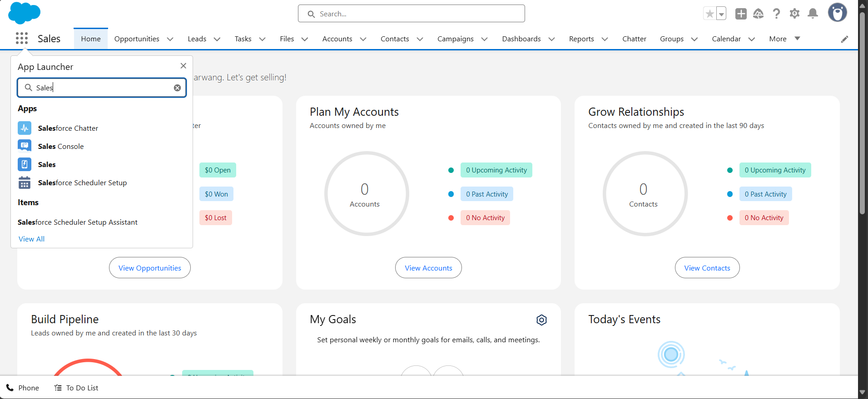Click the pencil icon to edit navigation
Viewport: 868px width, 399px height.
click(844, 39)
